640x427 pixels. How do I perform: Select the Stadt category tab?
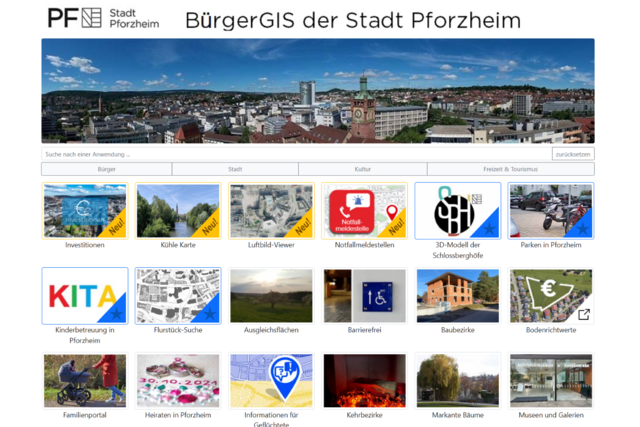click(235, 169)
